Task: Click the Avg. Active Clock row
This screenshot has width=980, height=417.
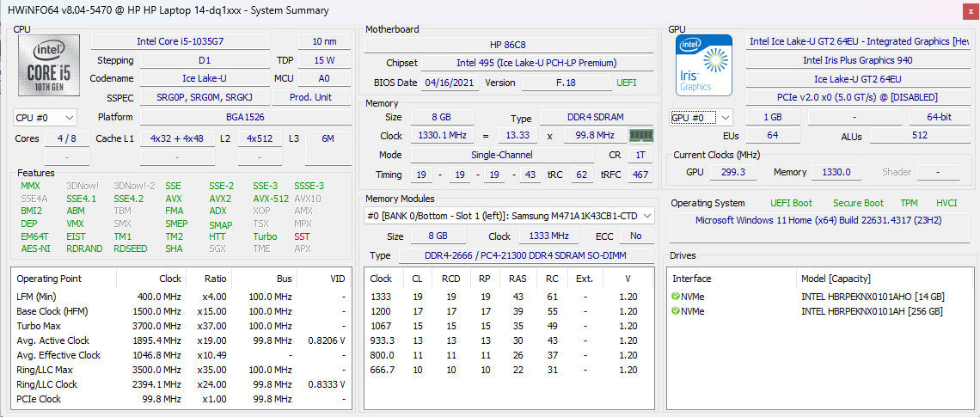Action: pyautogui.click(x=181, y=340)
